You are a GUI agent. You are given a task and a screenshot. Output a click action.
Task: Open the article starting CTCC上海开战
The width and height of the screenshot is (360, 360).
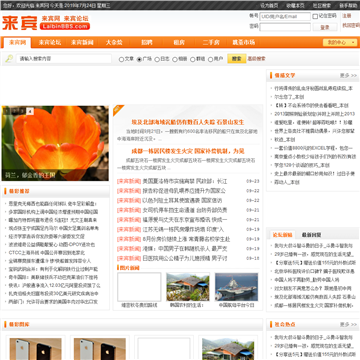(x=47, y=253)
